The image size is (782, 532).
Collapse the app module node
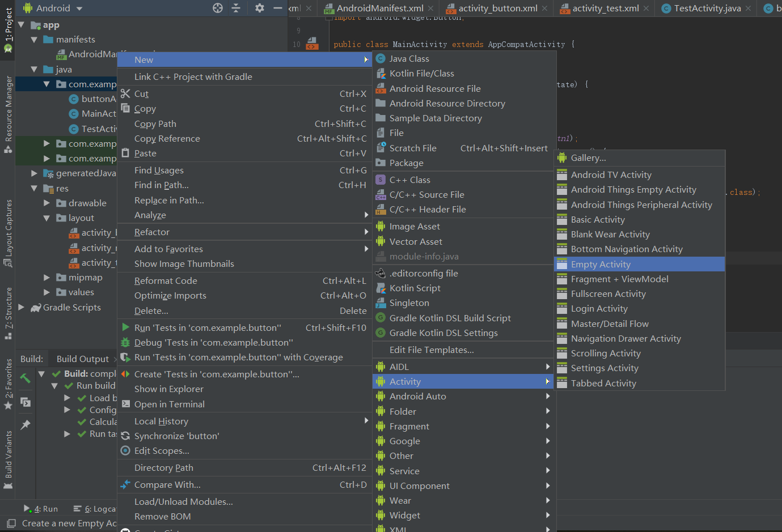22,25
